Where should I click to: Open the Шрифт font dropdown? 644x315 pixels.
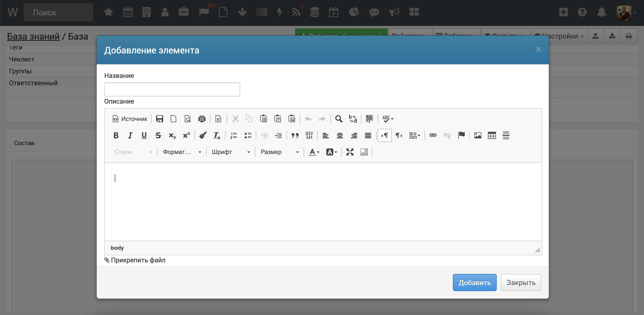[x=231, y=152]
